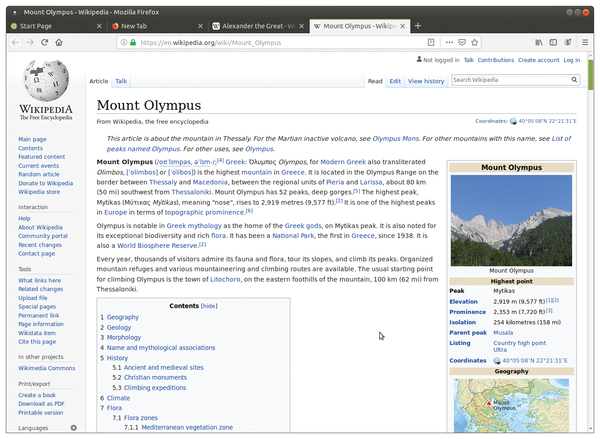Screen dimensions: 600x439
Task: Open language settings gear icon
Action: 73,428
